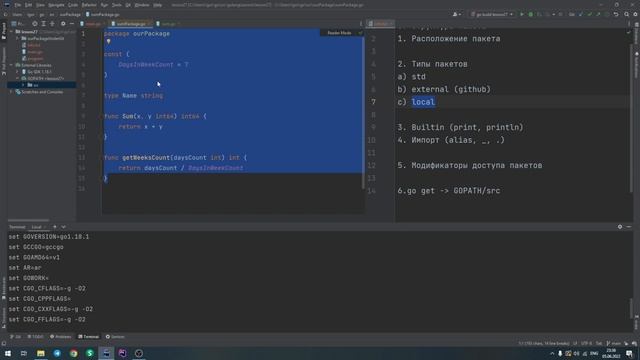Switch to the ourPackage.go editor tab
The width and height of the screenshot is (640, 360).
[x=131, y=24]
